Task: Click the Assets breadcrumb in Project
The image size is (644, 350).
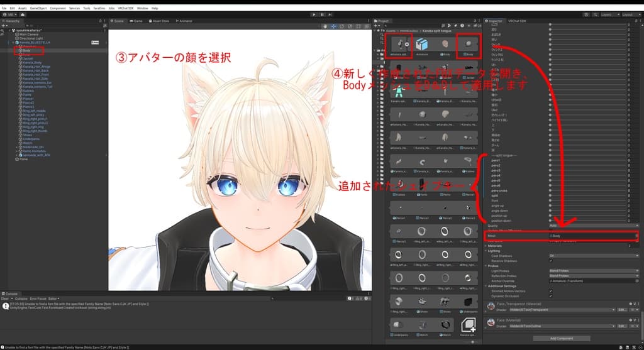Action: tap(391, 31)
